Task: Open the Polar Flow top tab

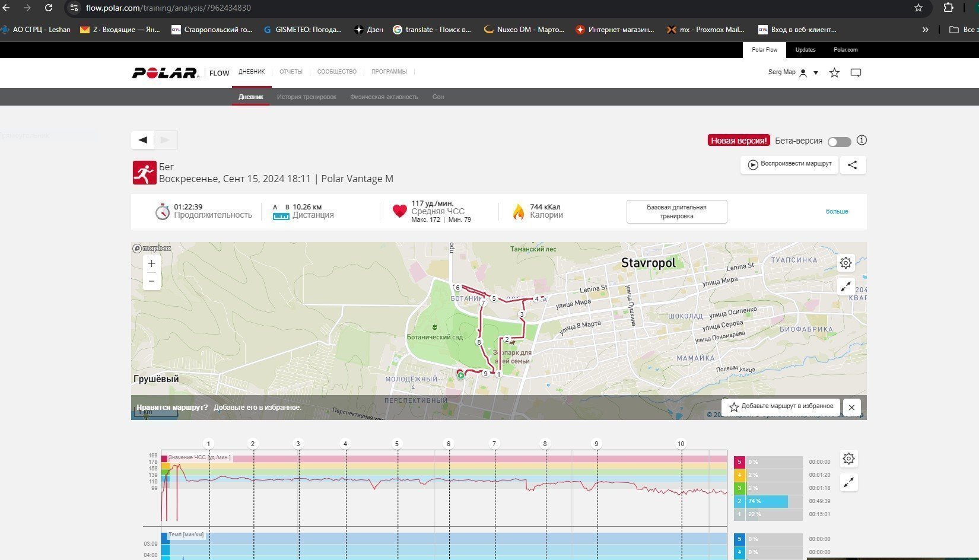Action: [764, 50]
